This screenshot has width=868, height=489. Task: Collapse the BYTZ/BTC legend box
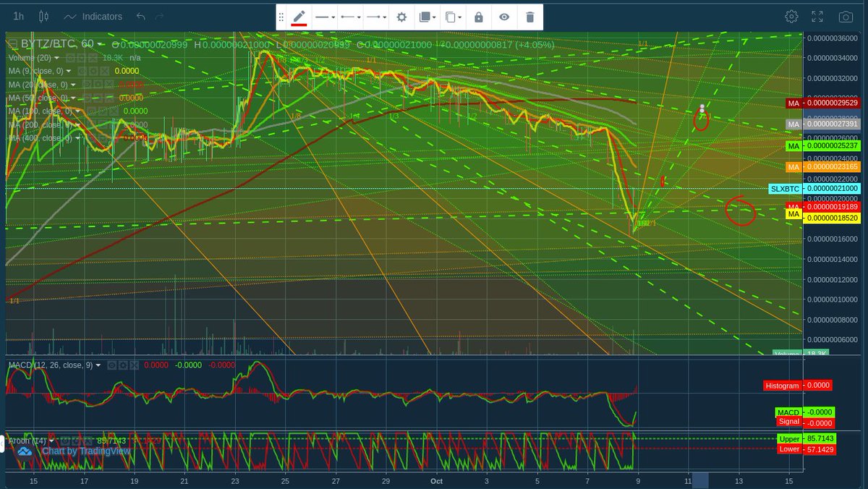coord(13,43)
